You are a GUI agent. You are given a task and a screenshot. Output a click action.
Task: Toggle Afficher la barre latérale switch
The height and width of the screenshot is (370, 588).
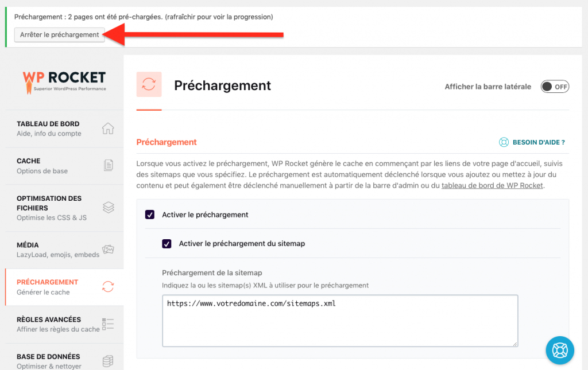pyautogui.click(x=555, y=86)
